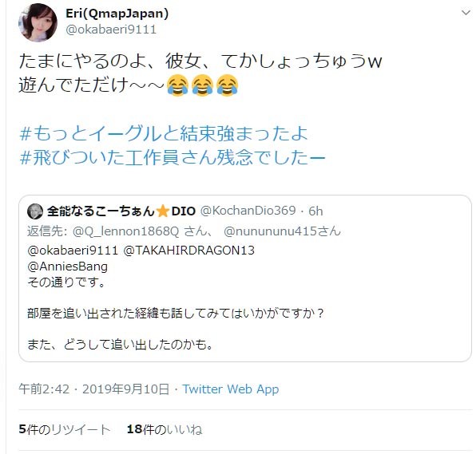View the 18件のいいね list
This screenshot has width=476, height=454.
165,429
